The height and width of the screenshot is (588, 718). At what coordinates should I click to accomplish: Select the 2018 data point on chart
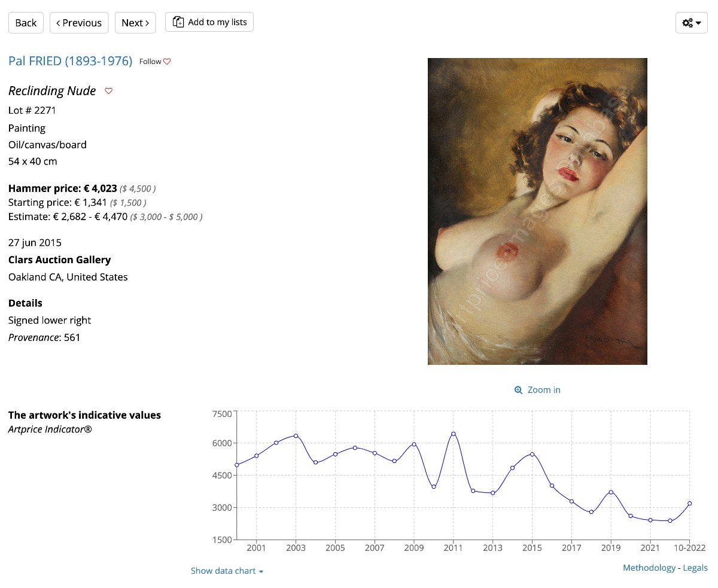pyautogui.click(x=591, y=512)
